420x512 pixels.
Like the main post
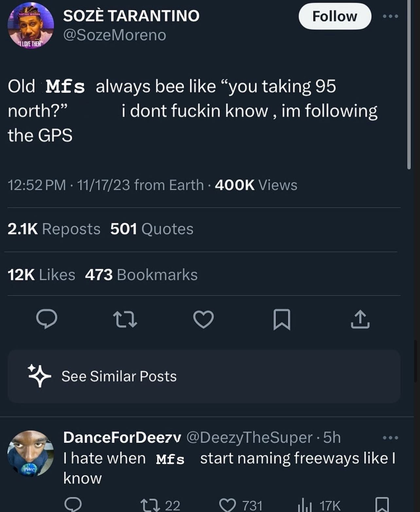coord(203,319)
